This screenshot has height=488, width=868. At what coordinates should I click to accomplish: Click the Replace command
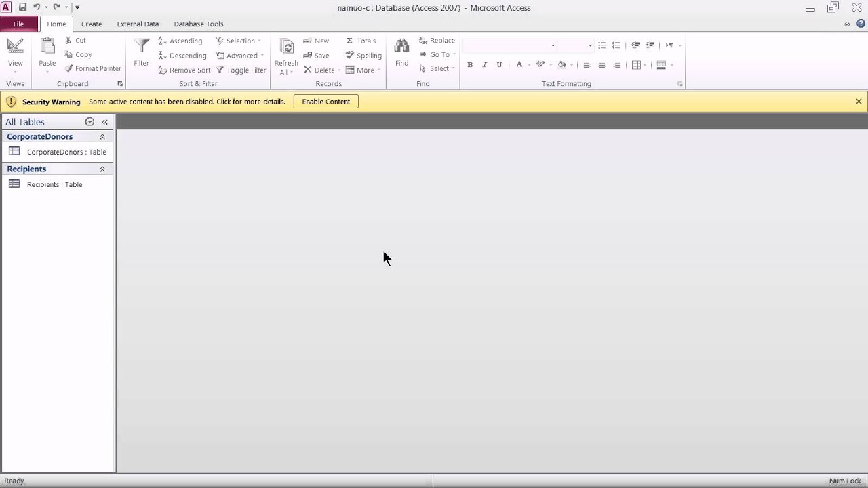(x=437, y=41)
